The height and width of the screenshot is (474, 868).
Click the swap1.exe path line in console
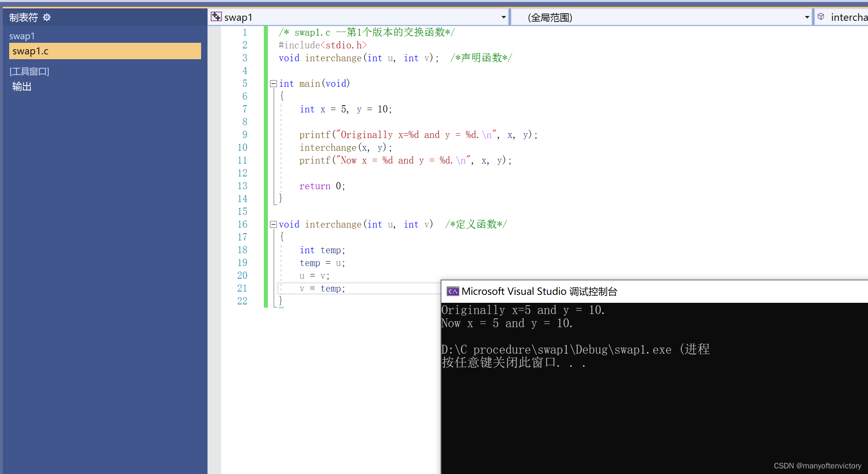(x=576, y=349)
